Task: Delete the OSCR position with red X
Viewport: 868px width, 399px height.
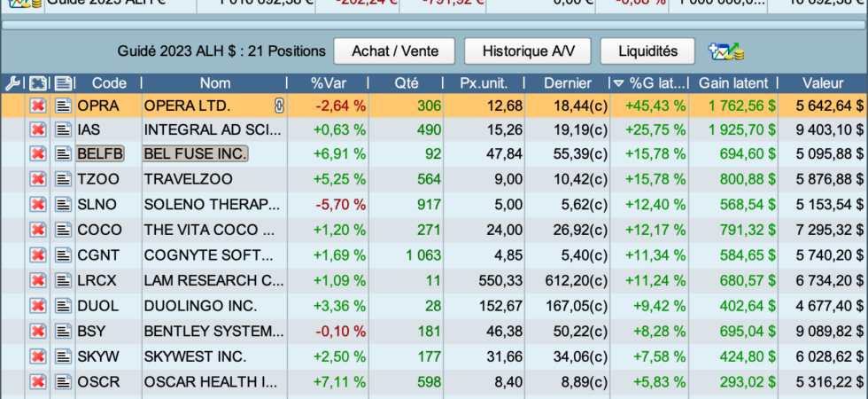Action: (x=37, y=382)
